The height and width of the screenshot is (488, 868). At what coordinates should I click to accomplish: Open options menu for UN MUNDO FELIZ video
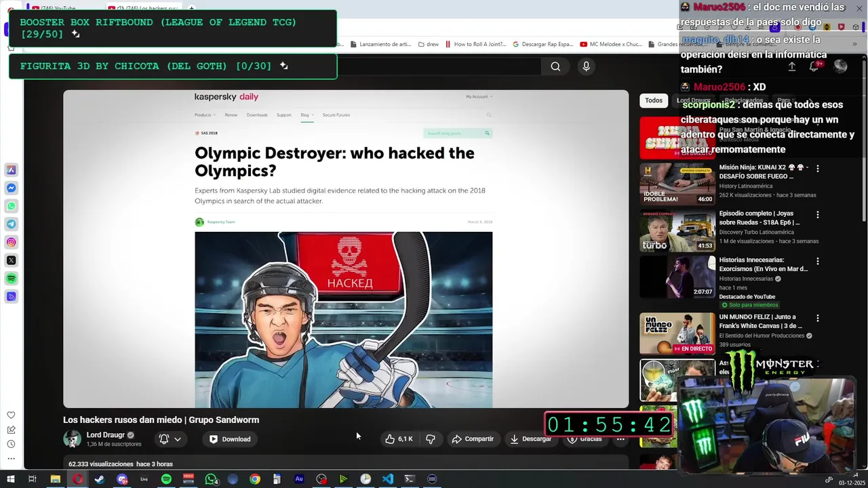[x=817, y=317]
